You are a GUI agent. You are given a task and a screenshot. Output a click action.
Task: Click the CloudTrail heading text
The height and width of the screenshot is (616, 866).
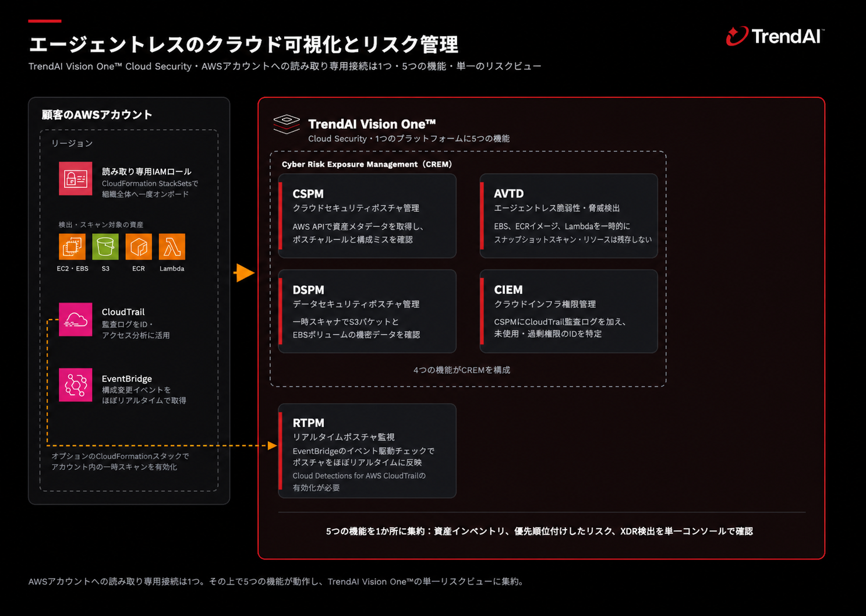(x=123, y=312)
